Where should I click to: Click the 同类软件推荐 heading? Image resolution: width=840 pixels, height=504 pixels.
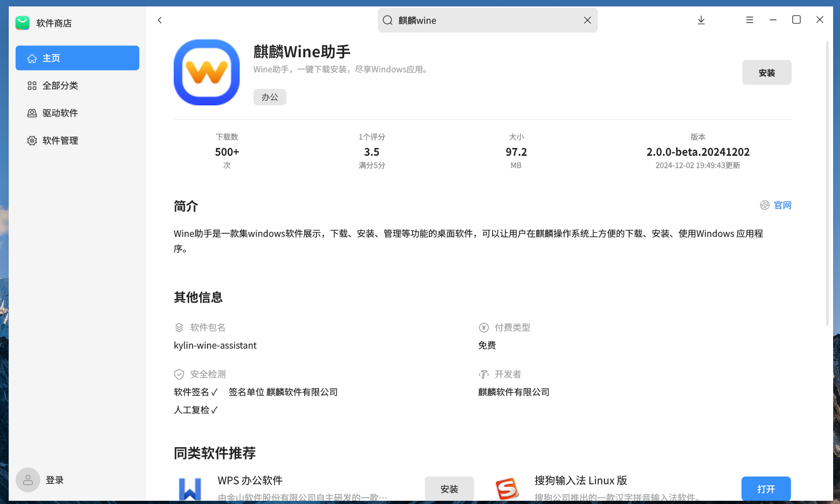pyautogui.click(x=214, y=453)
